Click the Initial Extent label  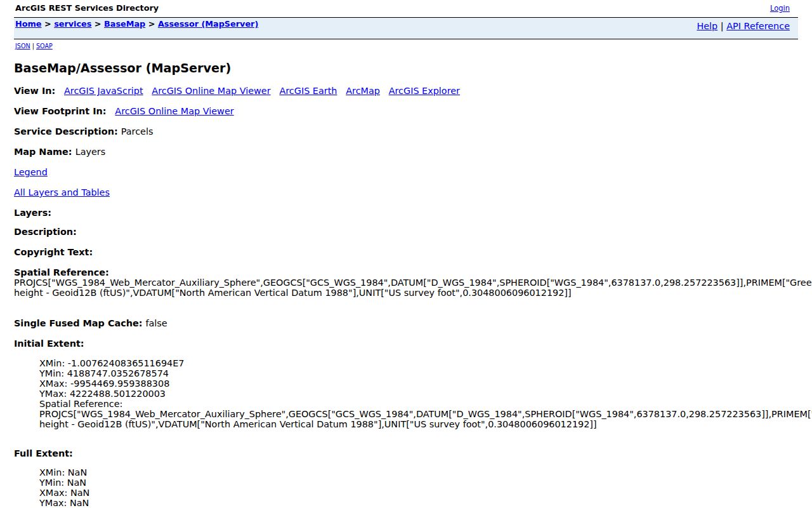[49, 344]
